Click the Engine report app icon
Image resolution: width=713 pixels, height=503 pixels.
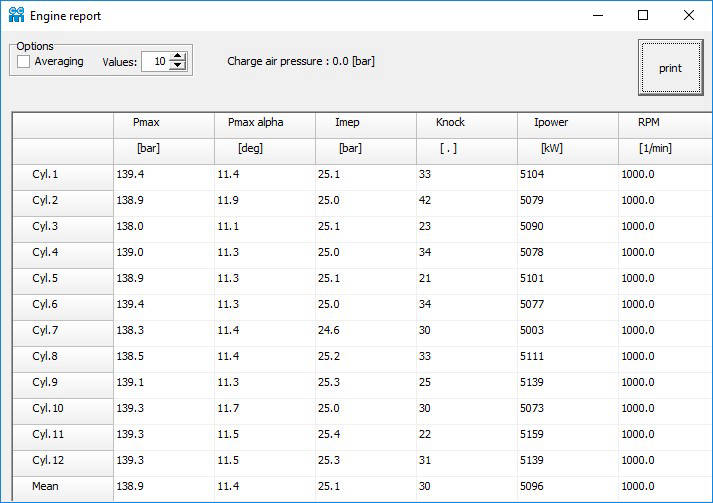point(16,15)
